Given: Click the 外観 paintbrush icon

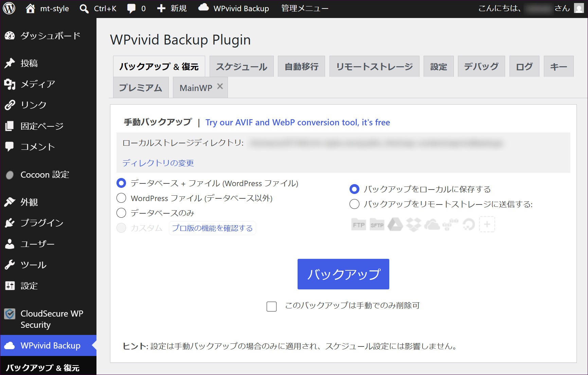Looking at the screenshot, I should coord(10,202).
